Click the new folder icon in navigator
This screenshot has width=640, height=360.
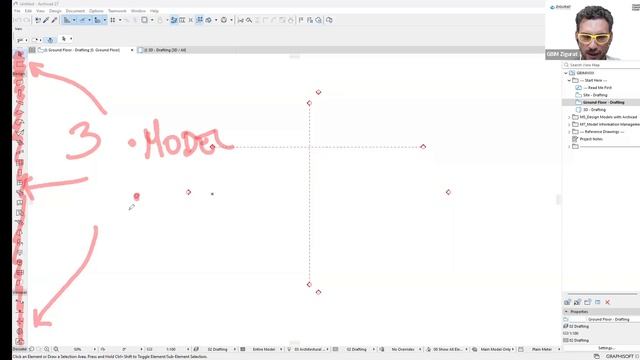587,302
